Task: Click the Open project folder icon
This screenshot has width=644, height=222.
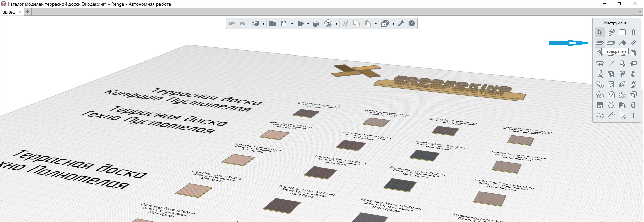Action: (x=273, y=24)
